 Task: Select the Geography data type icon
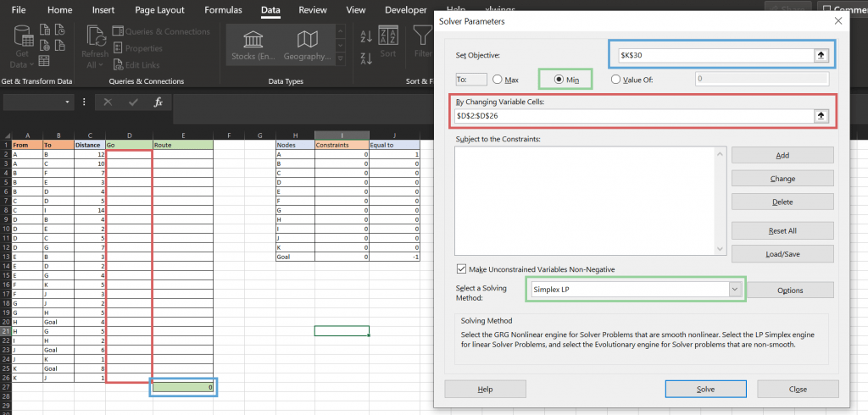point(308,46)
